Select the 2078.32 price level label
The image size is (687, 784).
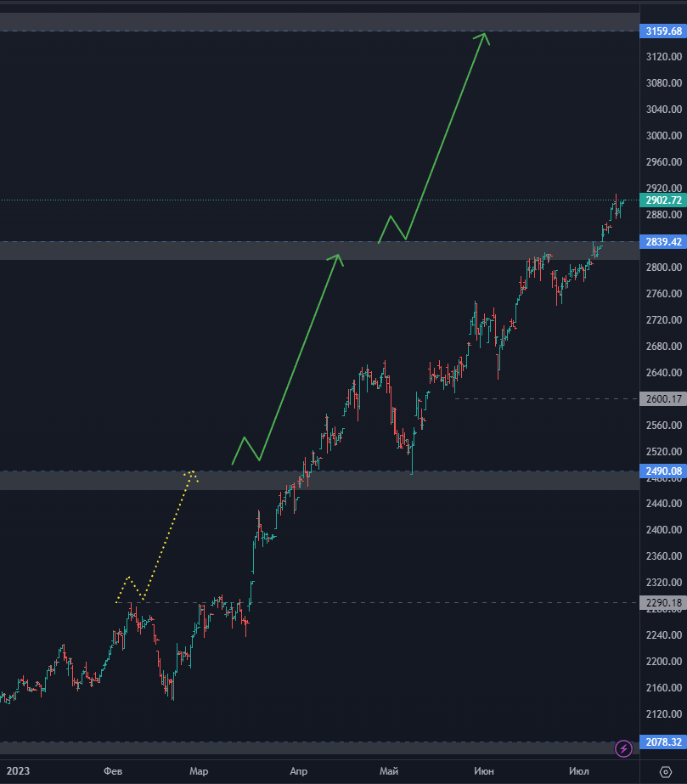click(x=663, y=742)
